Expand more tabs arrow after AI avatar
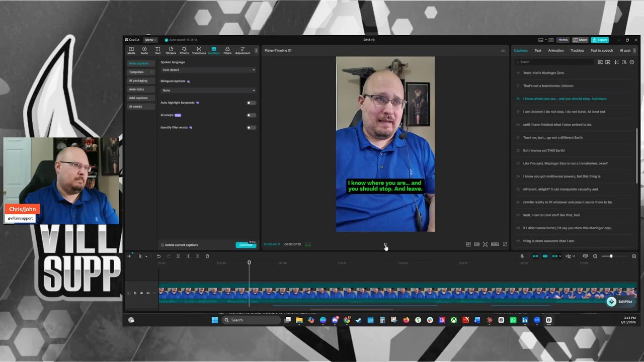The height and width of the screenshot is (362, 644). point(634,50)
